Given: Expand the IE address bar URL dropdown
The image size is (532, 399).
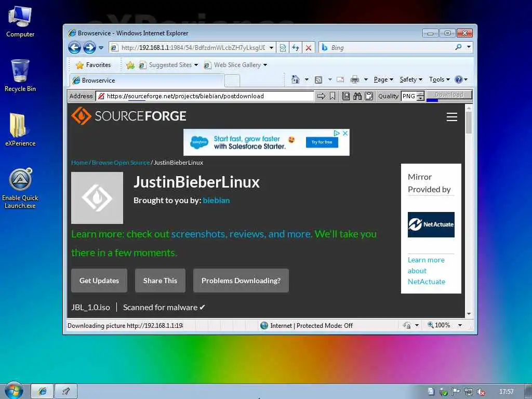Looking at the screenshot, I should [x=271, y=48].
